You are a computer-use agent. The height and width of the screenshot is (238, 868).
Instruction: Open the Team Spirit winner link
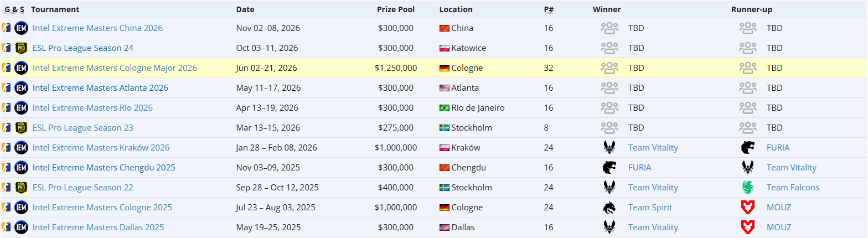coord(650,208)
